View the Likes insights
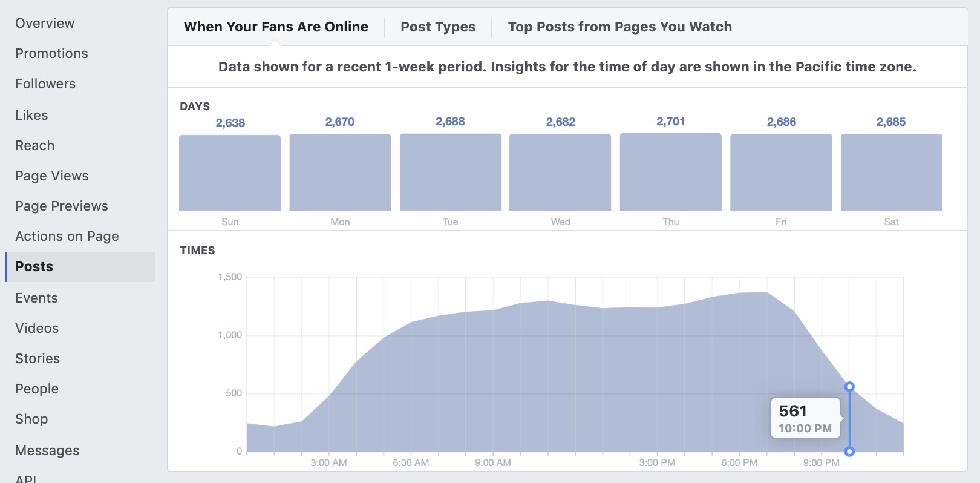Screen dimensions: 980x483 click(31, 115)
